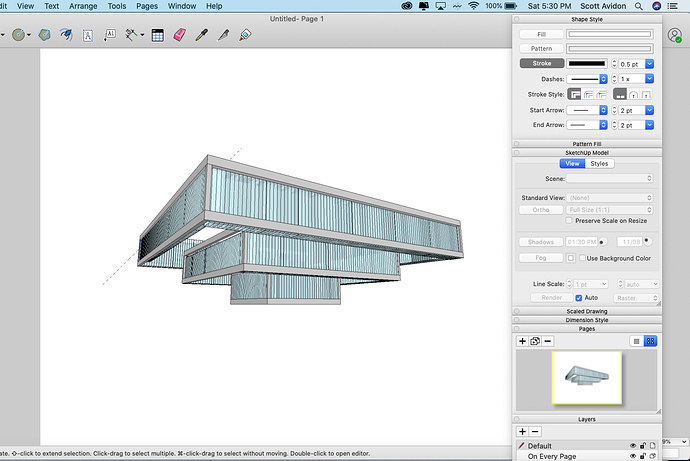Open the Start Arrow style dropdown
The height and width of the screenshot is (461, 690).
[589, 110]
